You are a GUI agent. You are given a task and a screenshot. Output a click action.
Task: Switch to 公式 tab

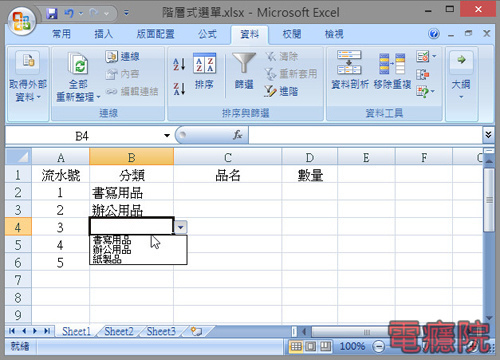click(207, 34)
